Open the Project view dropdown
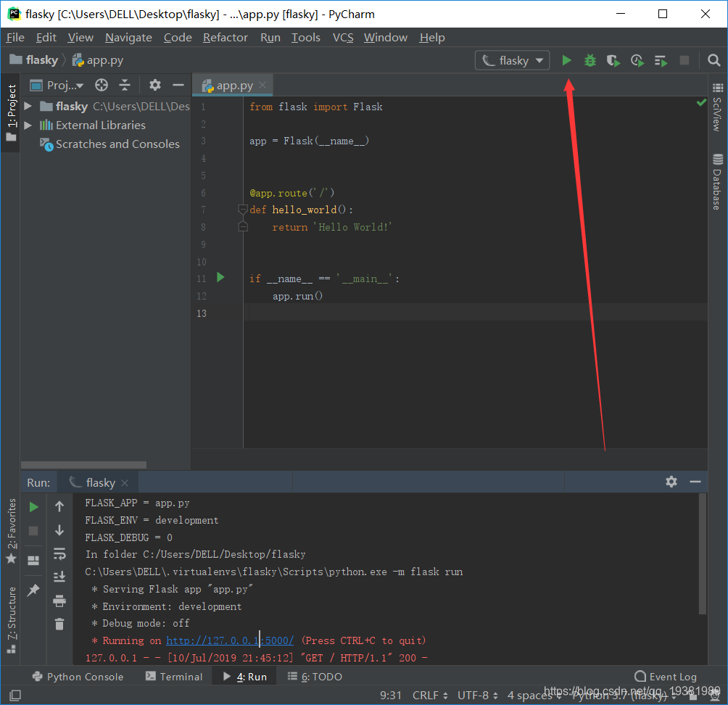This screenshot has height=705, width=728. coord(57,86)
